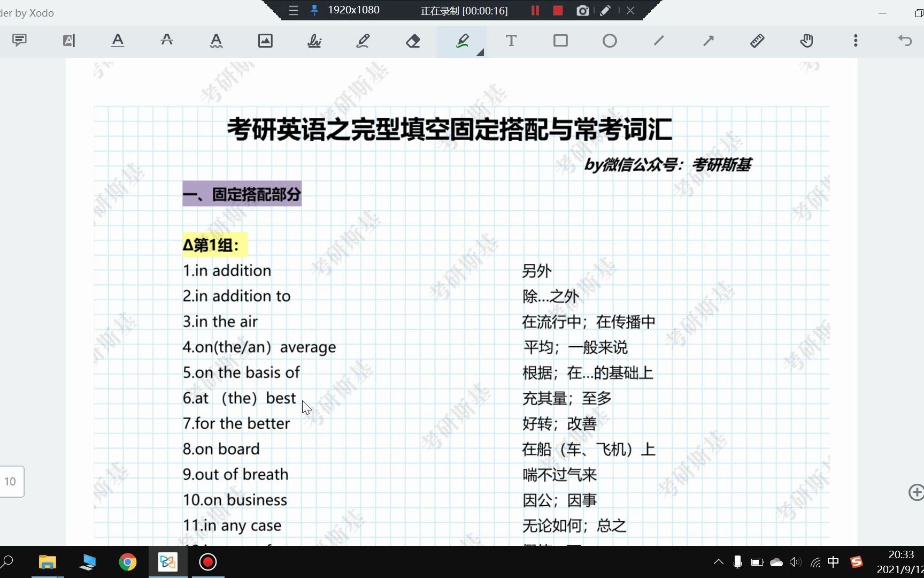This screenshot has width=924, height=578.
Task: Close the recording toolbar
Action: pos(630,11)
